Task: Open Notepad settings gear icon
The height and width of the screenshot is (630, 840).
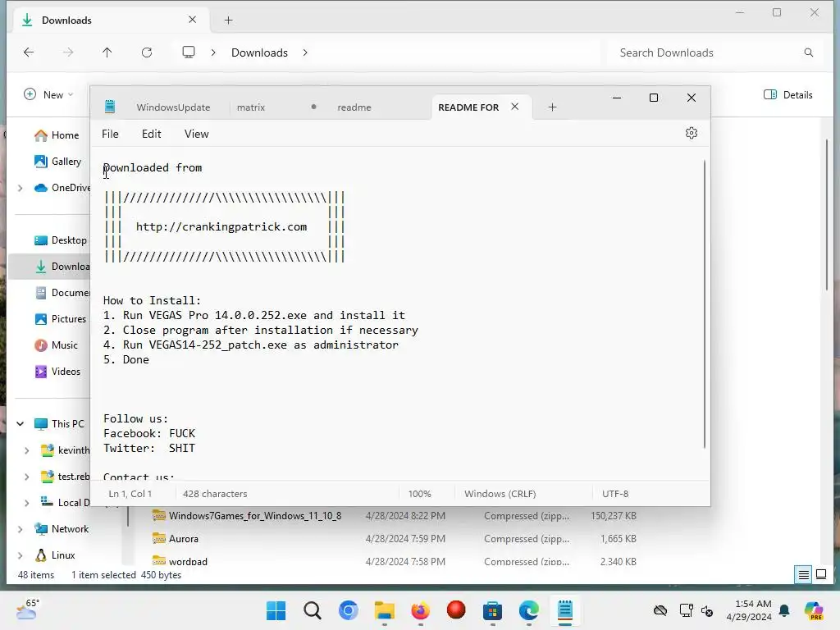Action: (x=691, y=133)
